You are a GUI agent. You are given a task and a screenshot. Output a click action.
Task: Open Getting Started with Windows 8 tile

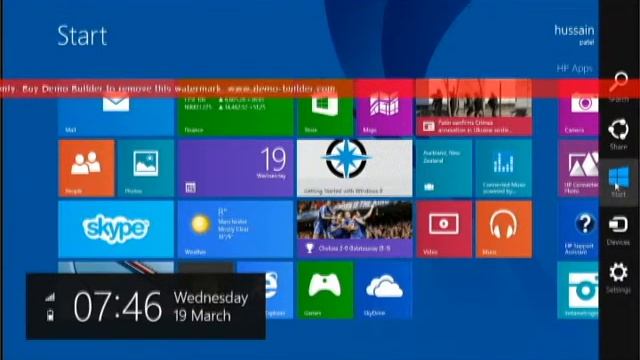[x=355, y=168]
